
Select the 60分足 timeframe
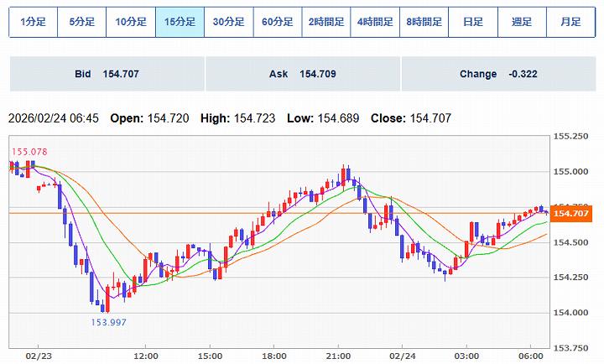point(278,23)
